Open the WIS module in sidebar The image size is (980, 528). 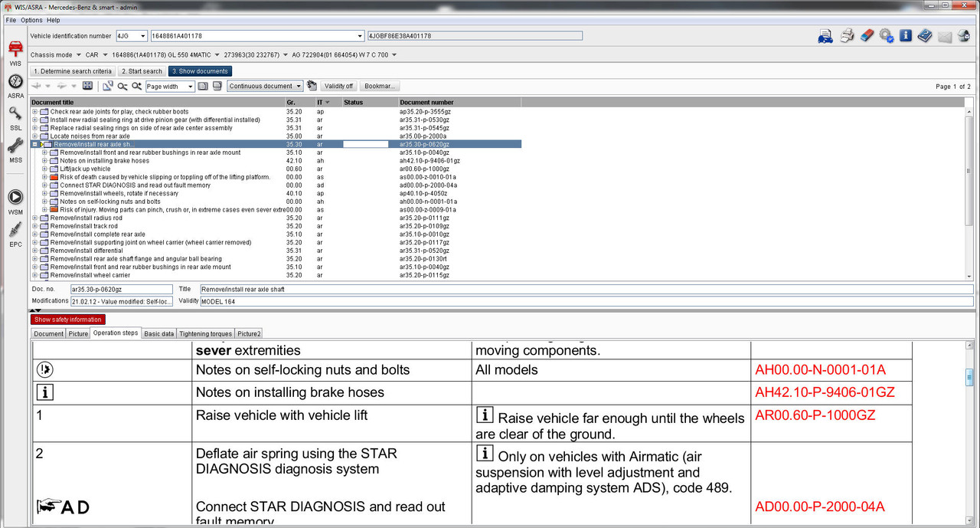coord(15,52)
